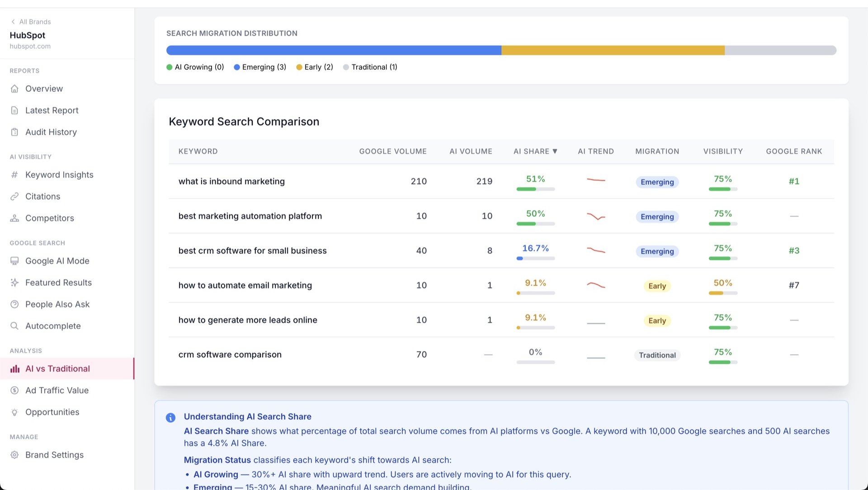Sort by AI VOLUME column header

[x=471, y=151]
